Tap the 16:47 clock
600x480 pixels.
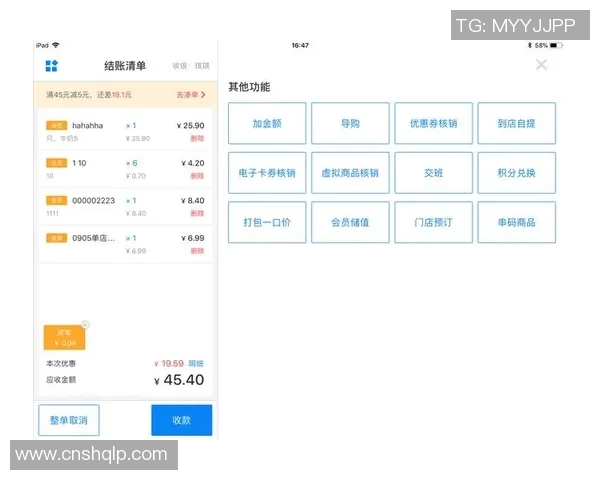coord(300,45)
